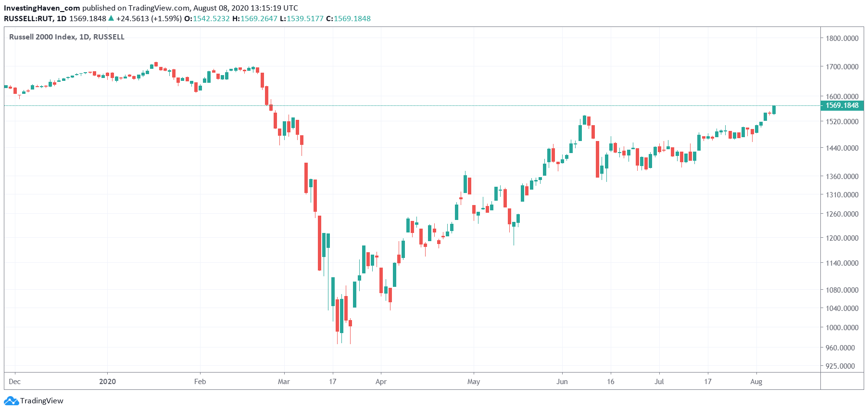The image size is (868, 412).
Task: Click the 1440.0000 price axis label
Action: click(842, 148)
